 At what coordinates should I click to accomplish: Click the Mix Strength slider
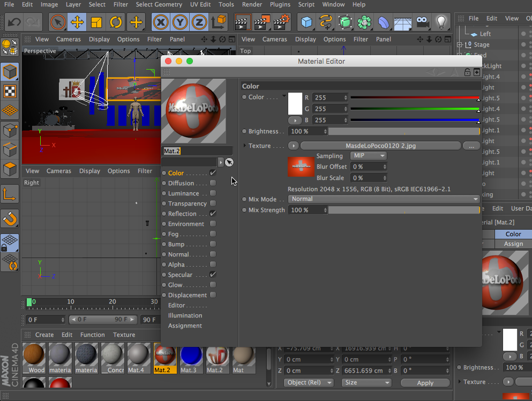[404, 210]
